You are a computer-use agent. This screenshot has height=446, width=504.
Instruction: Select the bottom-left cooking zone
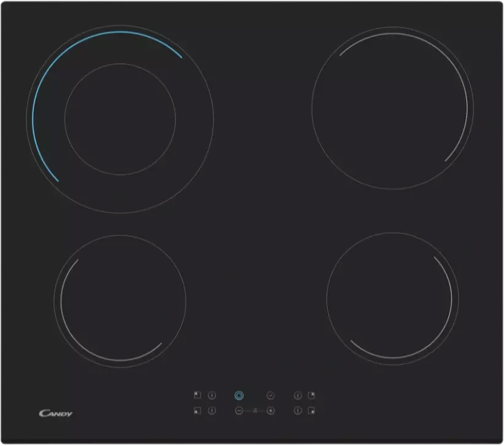point(120,300)
